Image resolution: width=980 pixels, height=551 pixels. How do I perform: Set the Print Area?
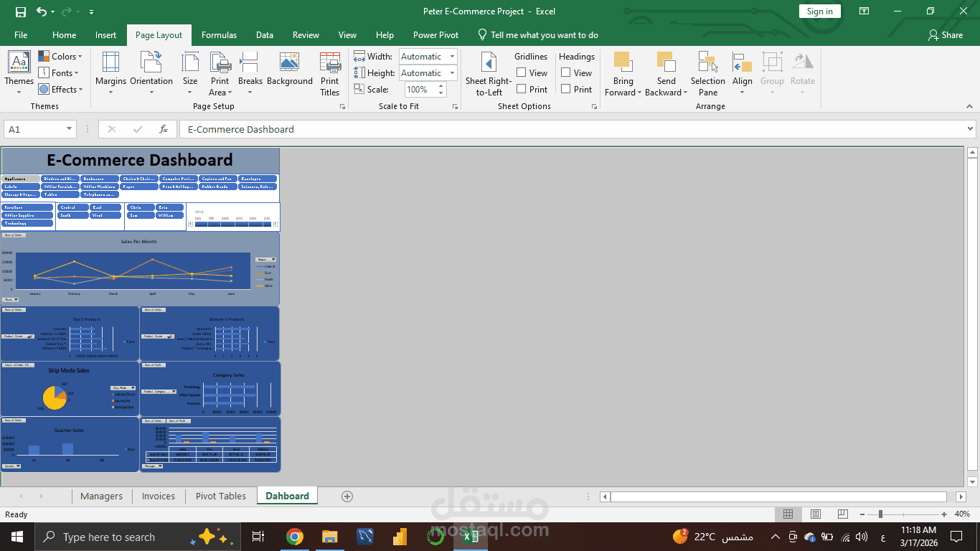pos(220,73)
